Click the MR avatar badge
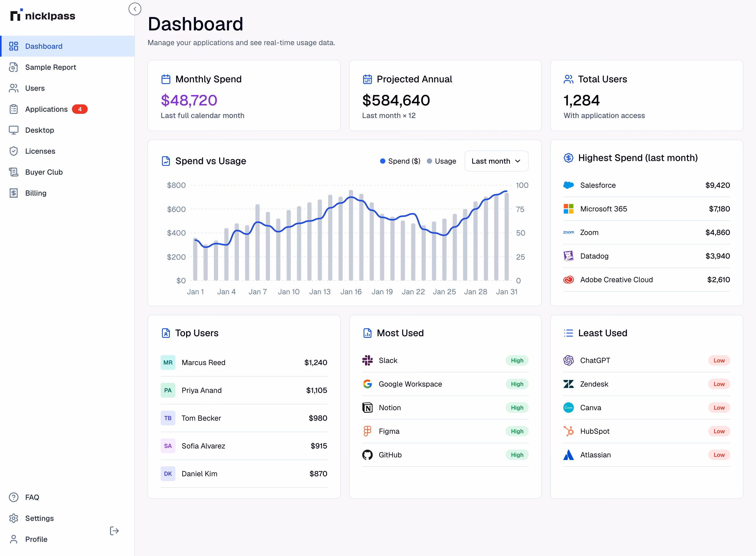 [168, 362]
